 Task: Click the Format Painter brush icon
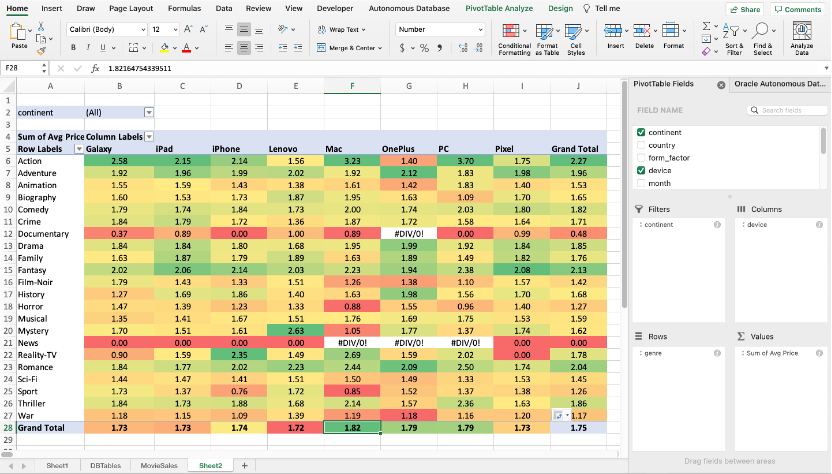click(x=41, y=51)
